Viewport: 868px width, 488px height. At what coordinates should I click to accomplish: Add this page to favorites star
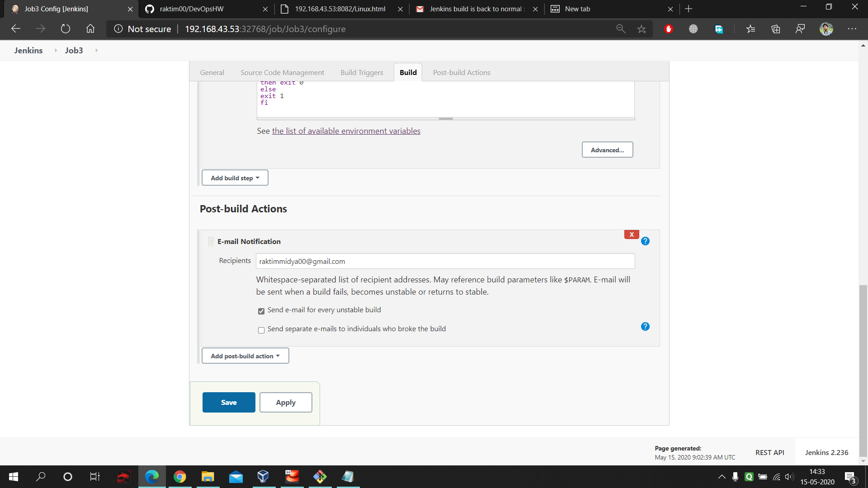click(642, 29)
